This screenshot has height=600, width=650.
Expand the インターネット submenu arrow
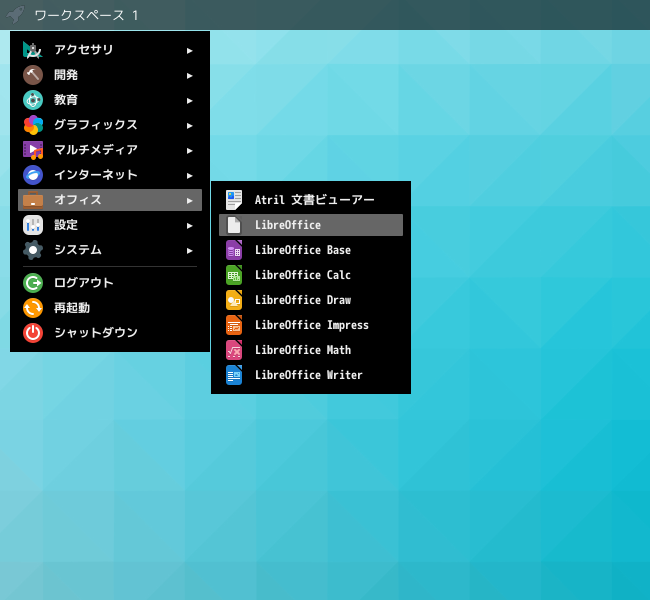coord(189,176)
